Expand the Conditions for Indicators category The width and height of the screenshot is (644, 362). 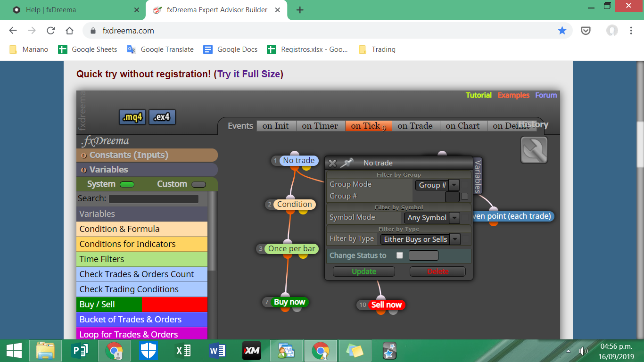pos(142,244)
